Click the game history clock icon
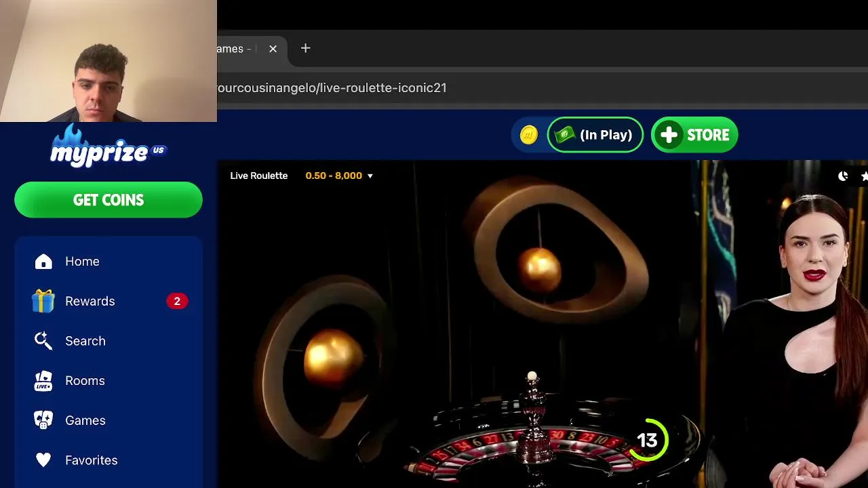 click(843, 176)
